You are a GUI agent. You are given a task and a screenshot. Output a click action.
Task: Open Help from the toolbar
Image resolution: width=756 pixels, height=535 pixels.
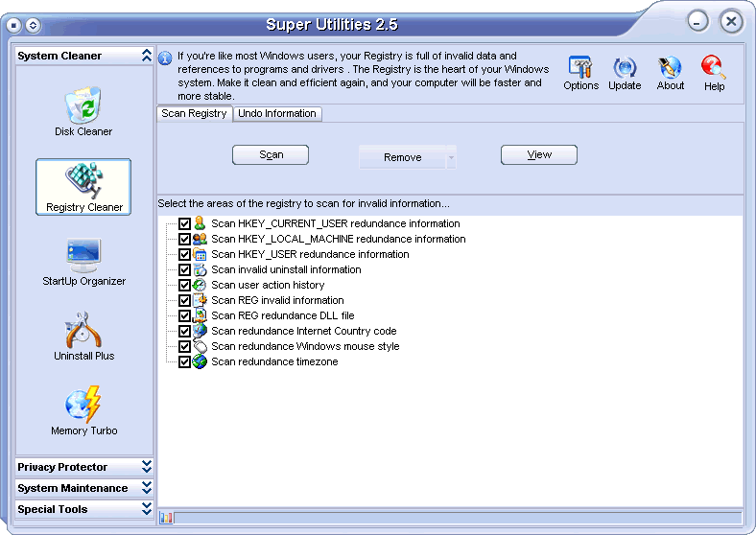pyautogui.click(x=714, y=73)
